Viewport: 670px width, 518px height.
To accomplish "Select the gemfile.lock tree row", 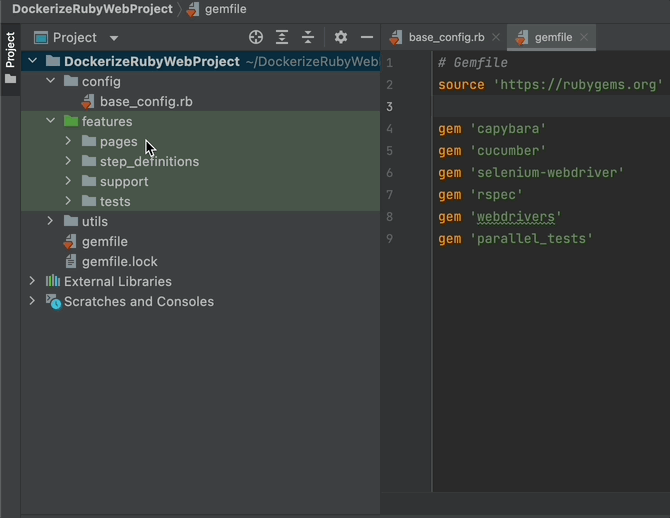I will tap(200, 262).
